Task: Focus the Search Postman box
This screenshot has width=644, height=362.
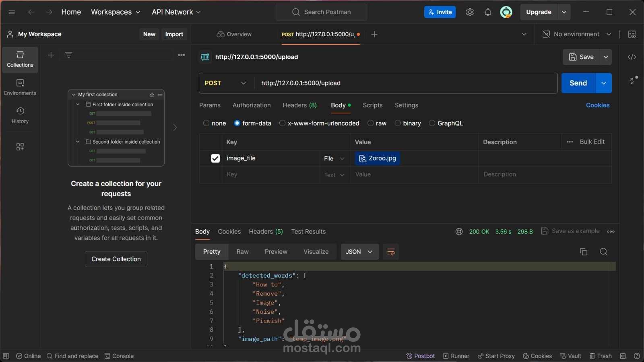Action: (322, 12)
